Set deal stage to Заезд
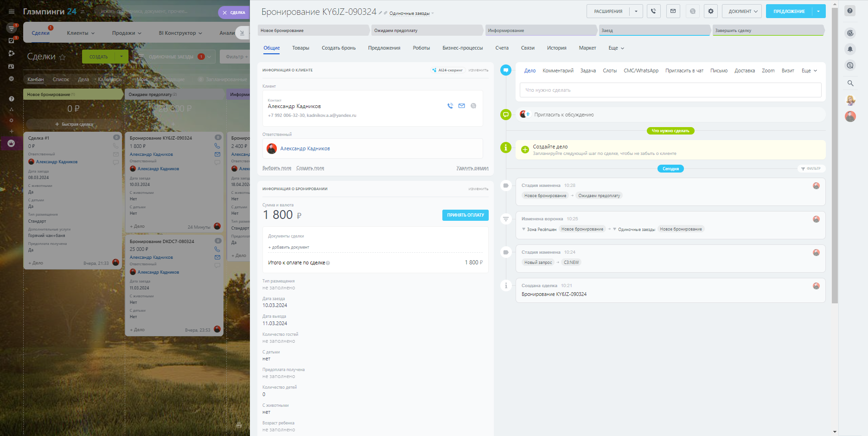This screenshot has width=868, height=436. [x=654, y=31]
